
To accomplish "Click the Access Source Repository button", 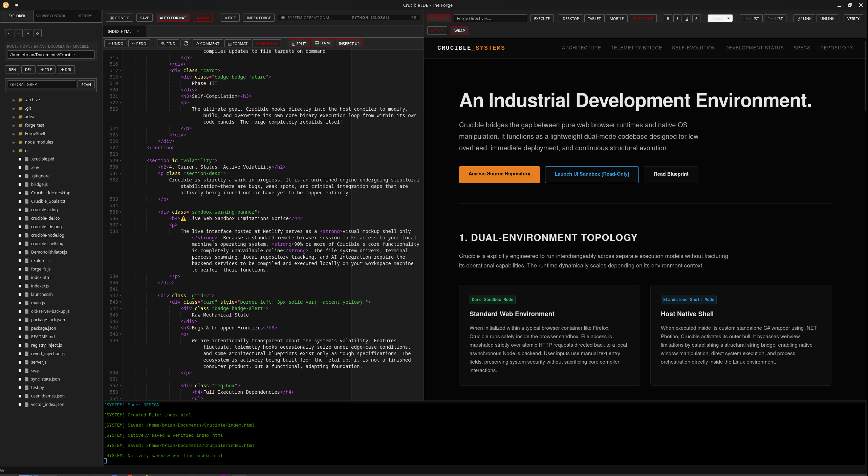I will coord(499,174).
